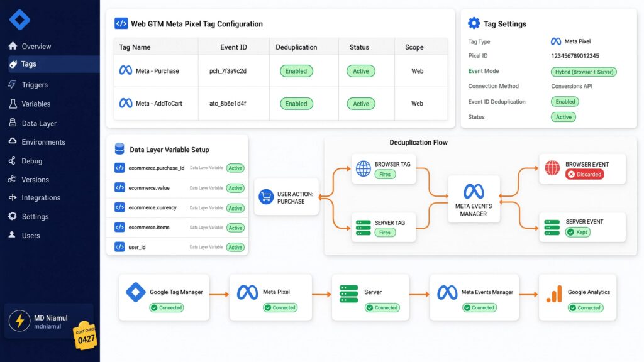The image size is (644, 362).
Task: Click Meta logo in Meta - AddToCart row
Action: [126, 104]
